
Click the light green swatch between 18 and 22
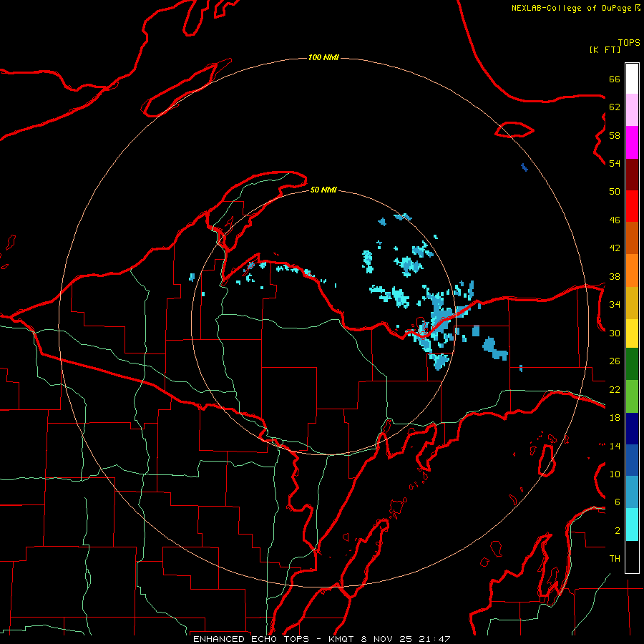click(632, 396)
